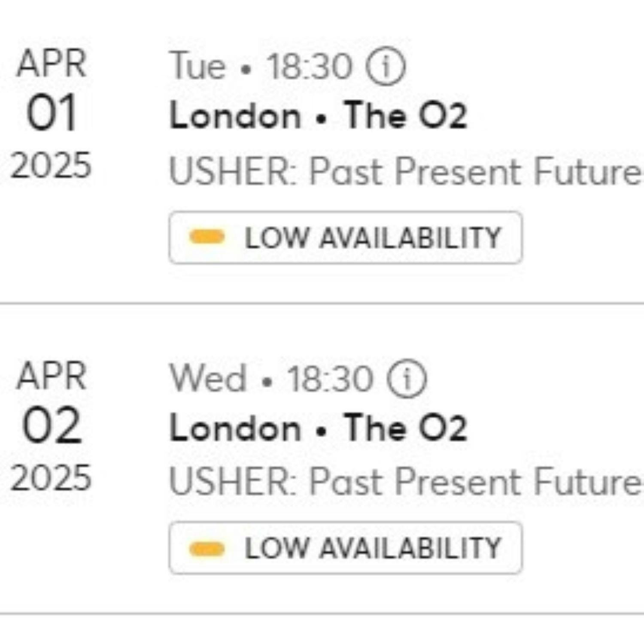This screenshot has height=644, width=644.
Task: Click the year 2025 under day 01
Action: [51, 165]
